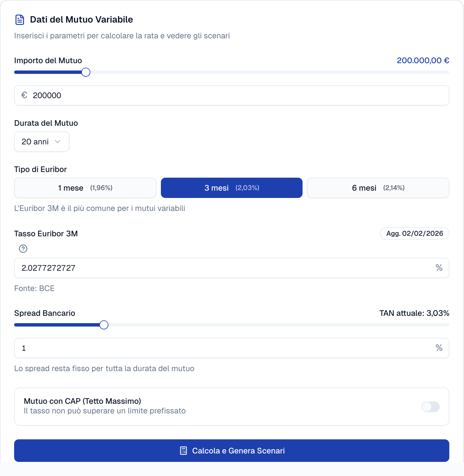Viewport: 464px width, 476px height.
Task: Click the Agg. 02/02/2026 badge
Action: click(x=414, y=233)
